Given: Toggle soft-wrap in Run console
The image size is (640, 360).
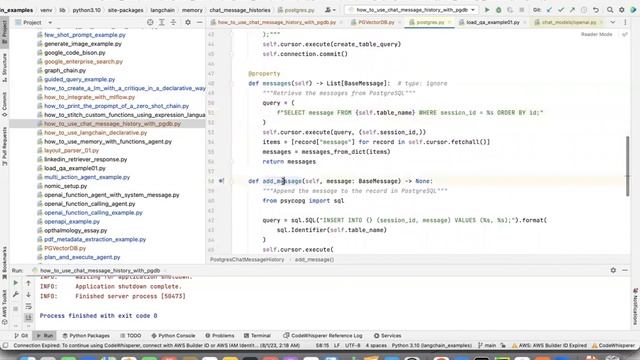Looking at the screenshot, I should pos(28,306).
